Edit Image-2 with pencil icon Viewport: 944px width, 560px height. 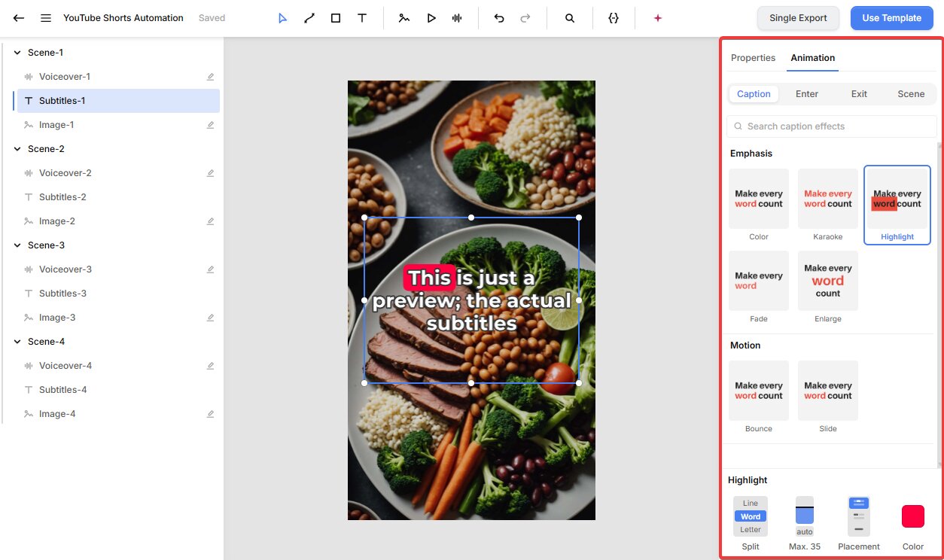[211, 221]
